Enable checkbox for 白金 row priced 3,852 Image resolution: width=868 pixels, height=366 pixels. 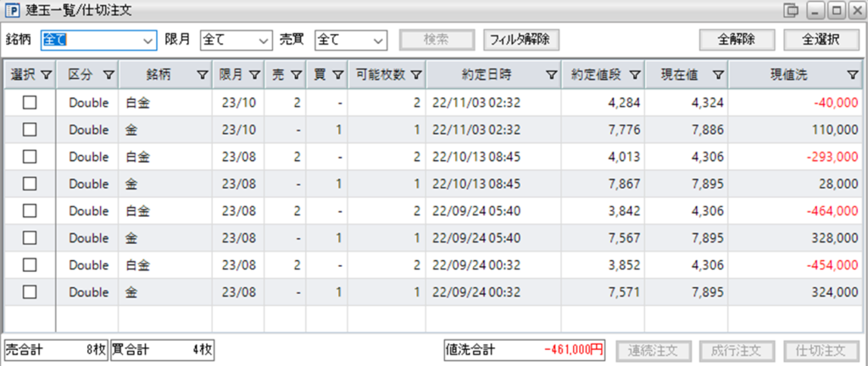pyautogui.click(x=30, y=265)
